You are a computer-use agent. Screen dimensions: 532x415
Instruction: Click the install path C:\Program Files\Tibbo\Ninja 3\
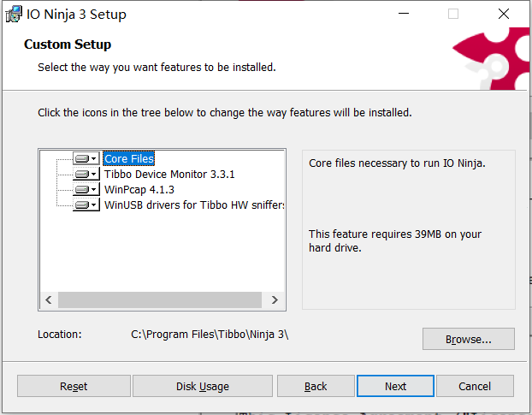coord(210,335)
